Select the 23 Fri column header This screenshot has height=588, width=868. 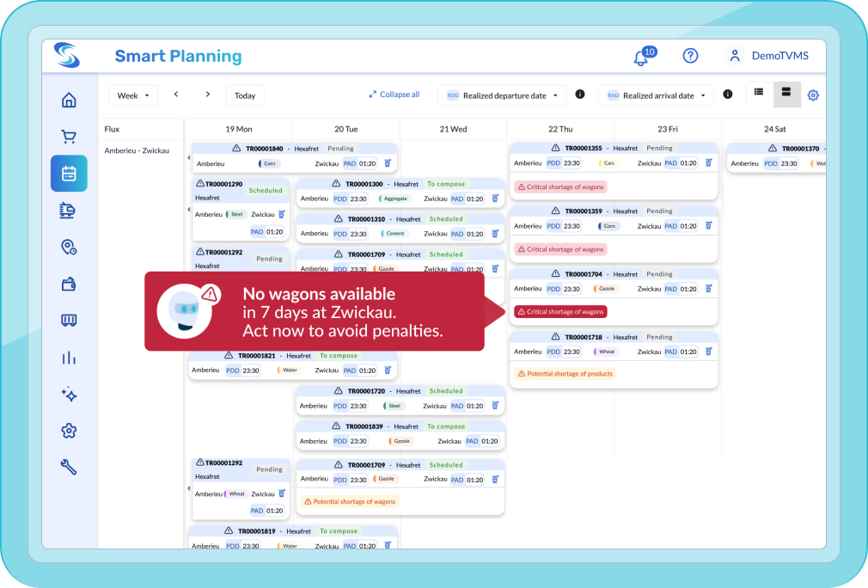pyautogui.click(x=668, y=129)
